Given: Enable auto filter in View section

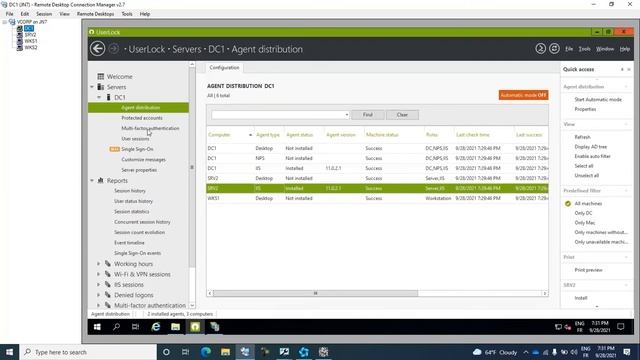Looking at the screenshot, I should 592,156.
